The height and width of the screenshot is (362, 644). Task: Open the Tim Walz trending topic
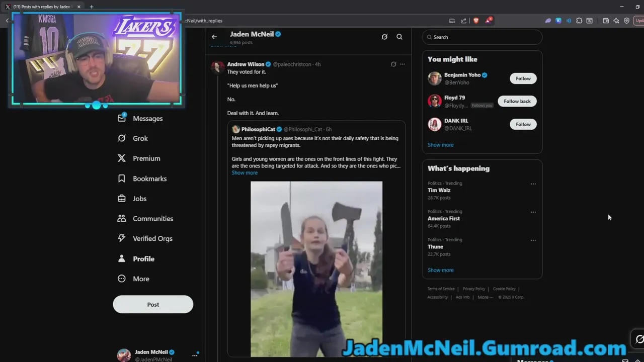(x=439, y=191)
